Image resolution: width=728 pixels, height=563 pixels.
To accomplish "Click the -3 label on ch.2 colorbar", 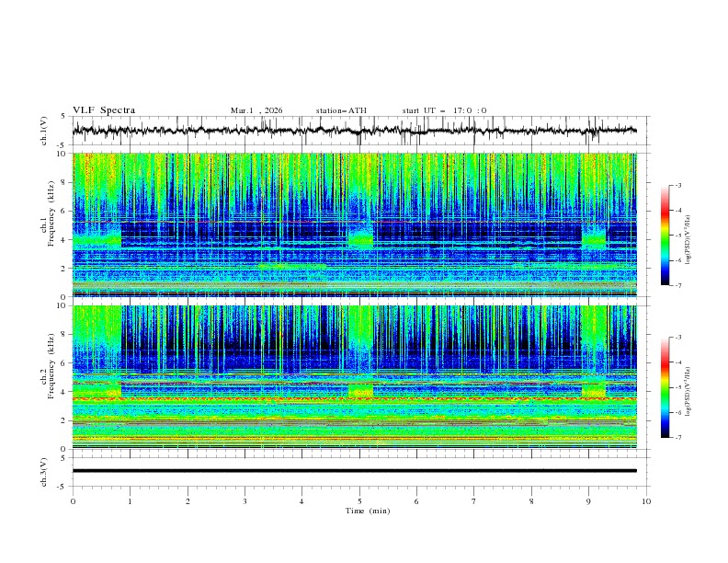I will click(678, 338).
